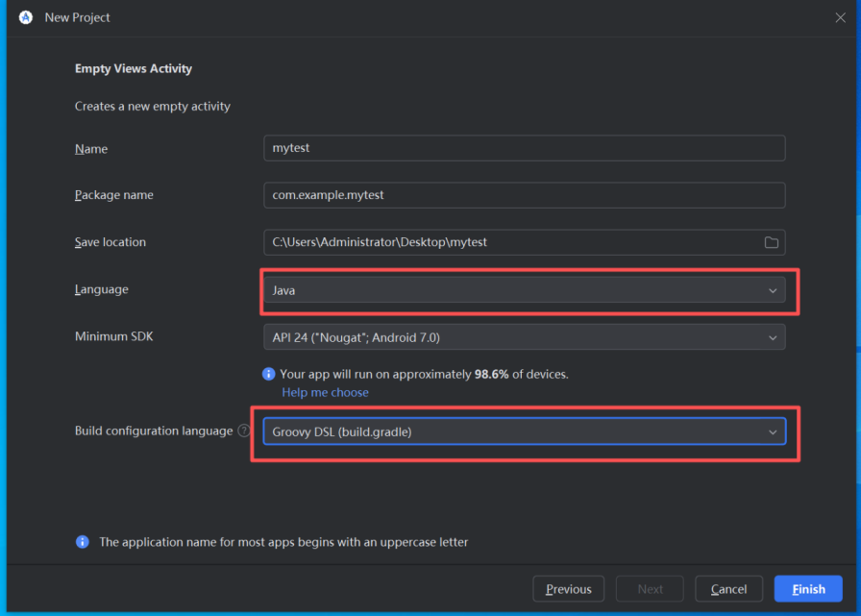Click the Previous button
Screen dimensions: 861x616
pyautogui.click(x=568, y=589)
